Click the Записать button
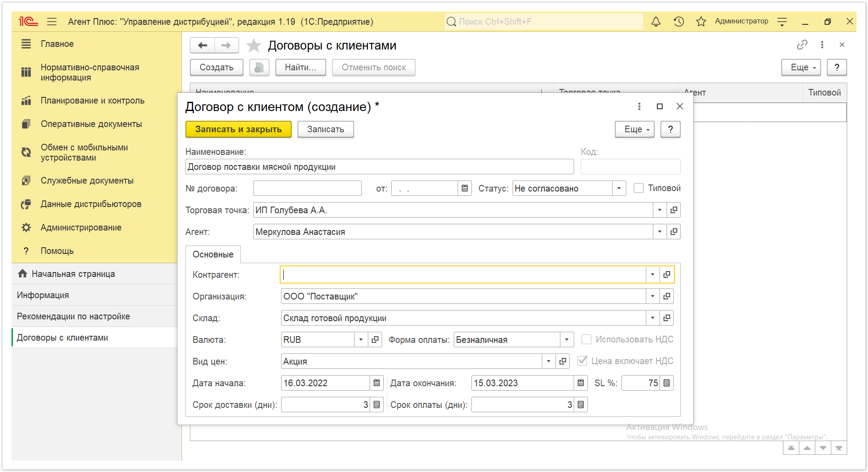868x472 pixels. (326, 129)
